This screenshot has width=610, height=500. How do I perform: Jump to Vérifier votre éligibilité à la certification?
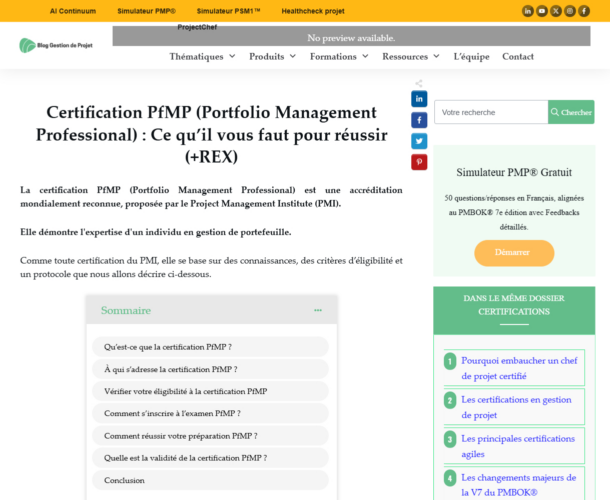210,391
